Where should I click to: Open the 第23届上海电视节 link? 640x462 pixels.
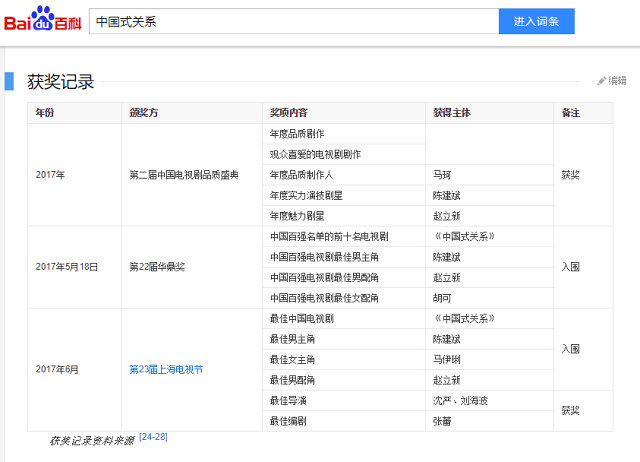pos(166,370)
